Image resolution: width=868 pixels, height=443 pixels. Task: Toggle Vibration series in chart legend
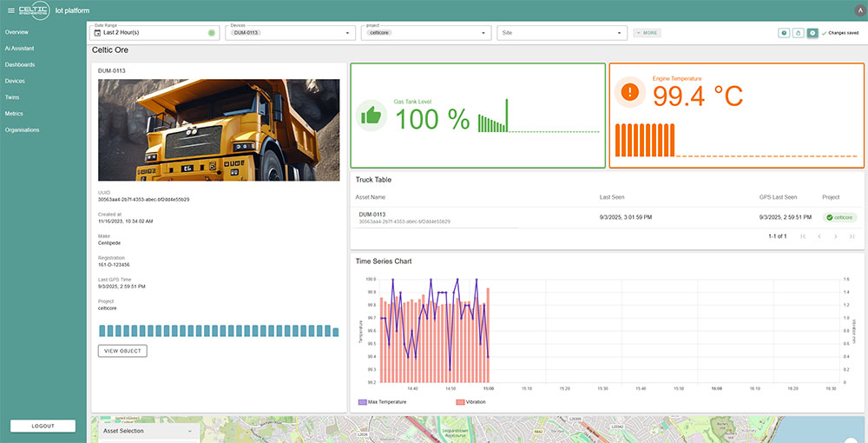click(471, 402)
